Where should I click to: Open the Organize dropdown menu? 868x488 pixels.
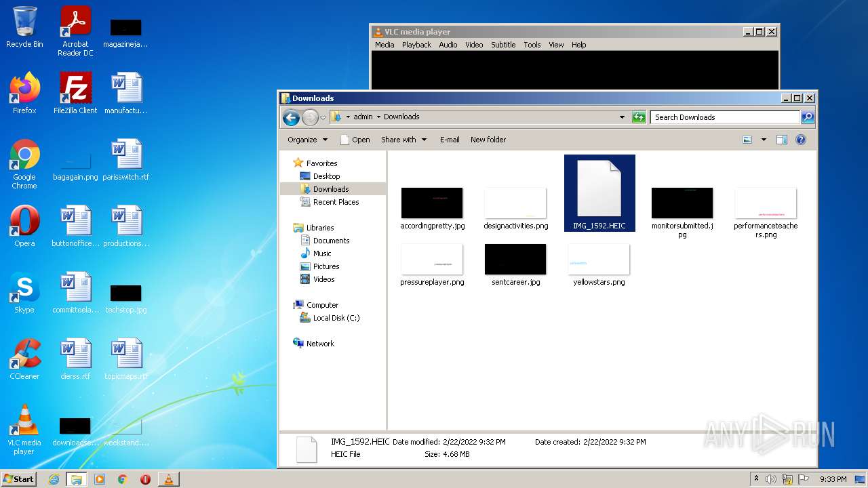click(308, 140)
